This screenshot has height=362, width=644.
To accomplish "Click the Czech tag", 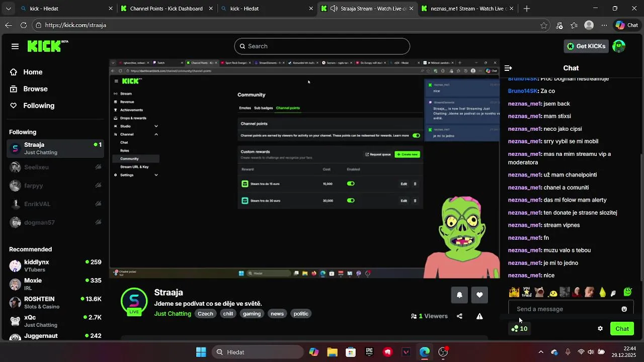I will pos(205,314).
